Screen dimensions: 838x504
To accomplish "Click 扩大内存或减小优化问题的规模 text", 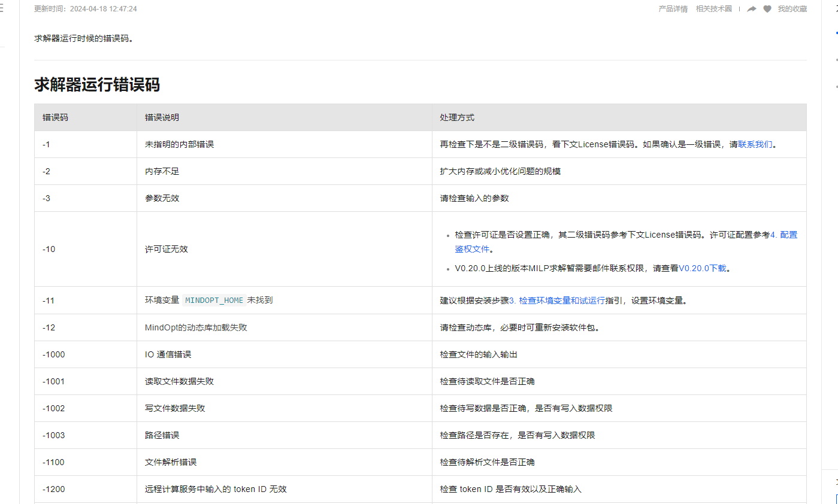I will click(500, 171).
